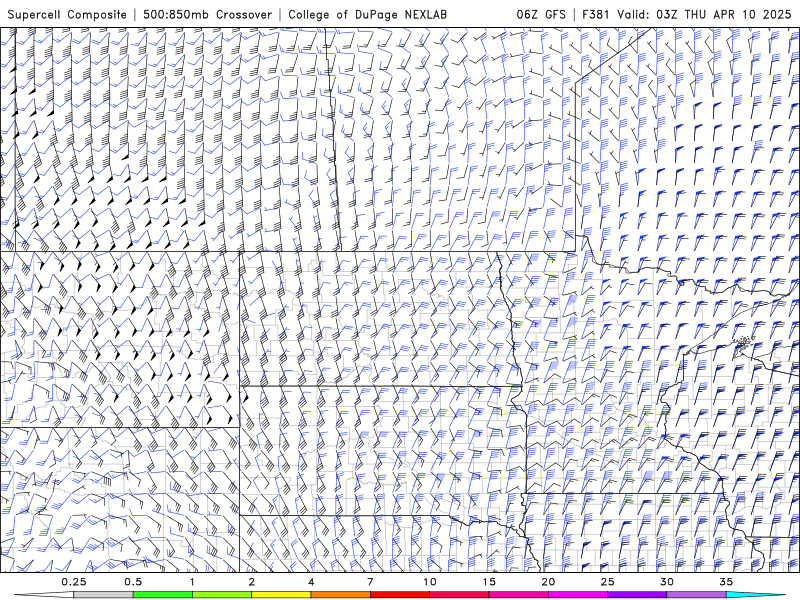Click the legend value "2"
Viewport: 800px width, 600px height.
[252, 582]
